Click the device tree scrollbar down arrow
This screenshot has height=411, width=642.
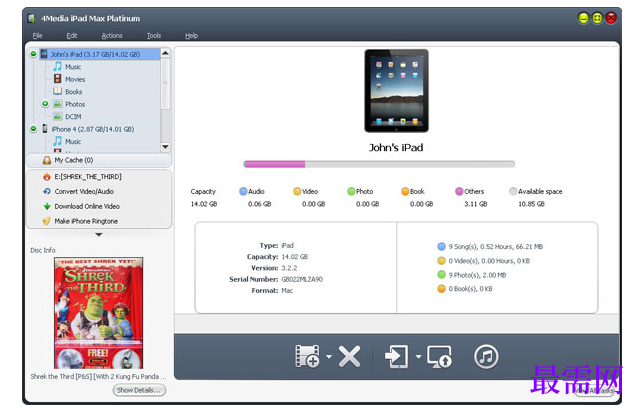[165, 147]
